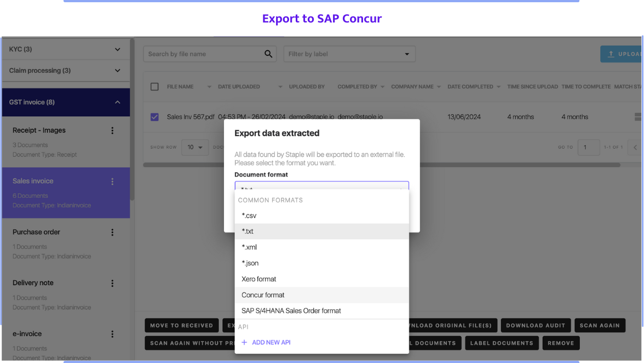Image resolution: width=644 pixels, height=363 pixels.
Task: Select Xero format option
Action: [321, 279]
